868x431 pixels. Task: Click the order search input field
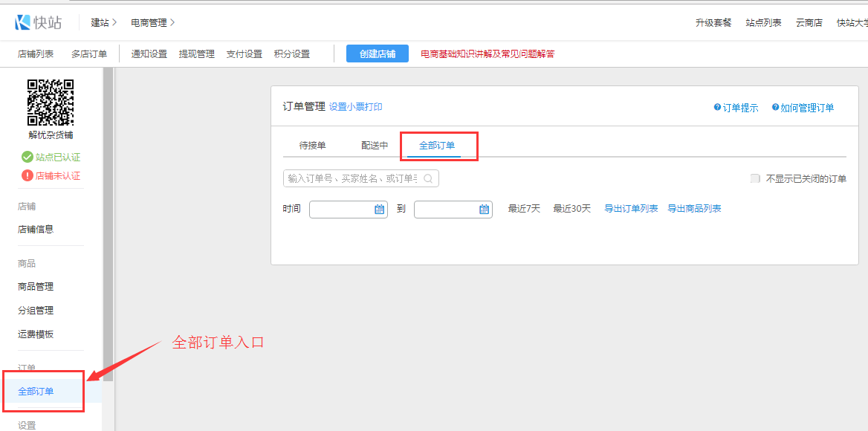point(353,179)
